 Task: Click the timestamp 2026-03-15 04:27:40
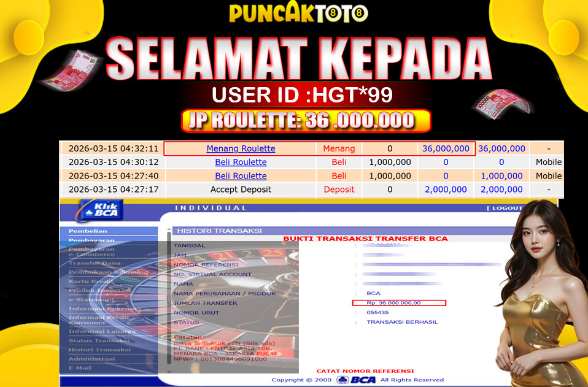[x=114, y=175]
